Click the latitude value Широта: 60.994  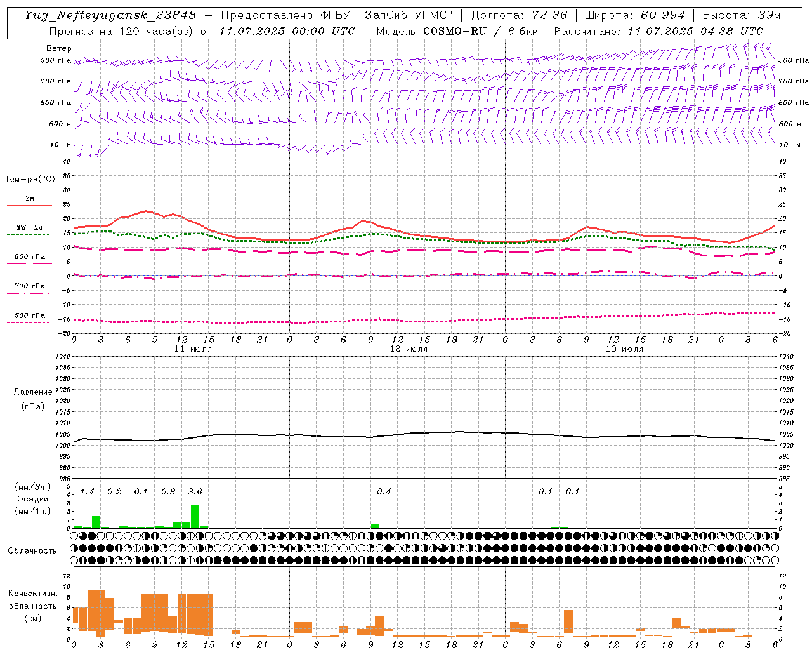tap(634, 15)
